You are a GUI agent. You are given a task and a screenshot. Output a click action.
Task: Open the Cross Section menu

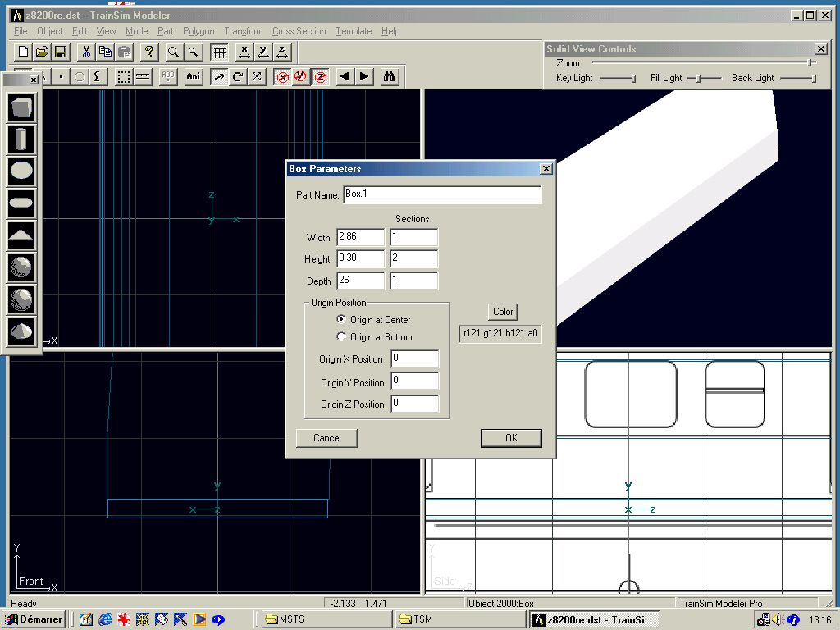(299, 31)
